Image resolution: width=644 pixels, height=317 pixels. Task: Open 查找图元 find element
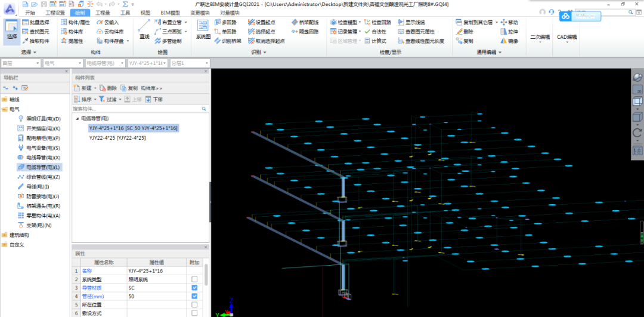(x=35, y=32)
